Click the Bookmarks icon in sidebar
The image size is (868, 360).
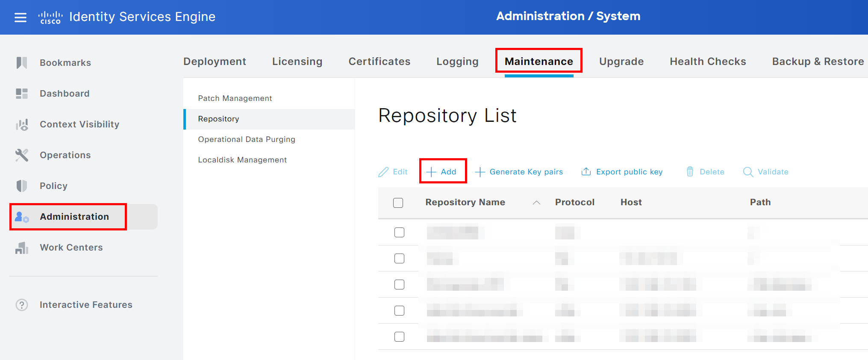22,63
